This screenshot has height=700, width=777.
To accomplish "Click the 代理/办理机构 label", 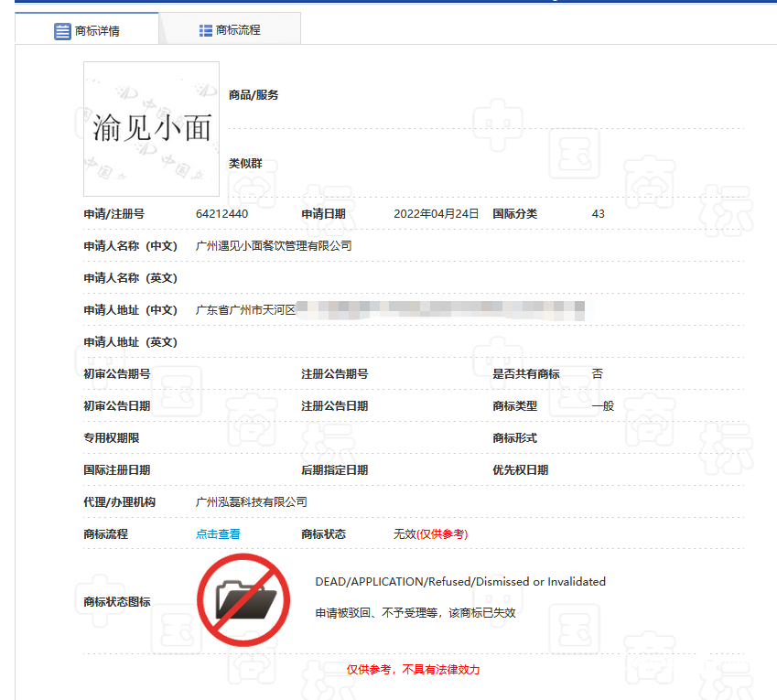I will click(x=119, y=502).
